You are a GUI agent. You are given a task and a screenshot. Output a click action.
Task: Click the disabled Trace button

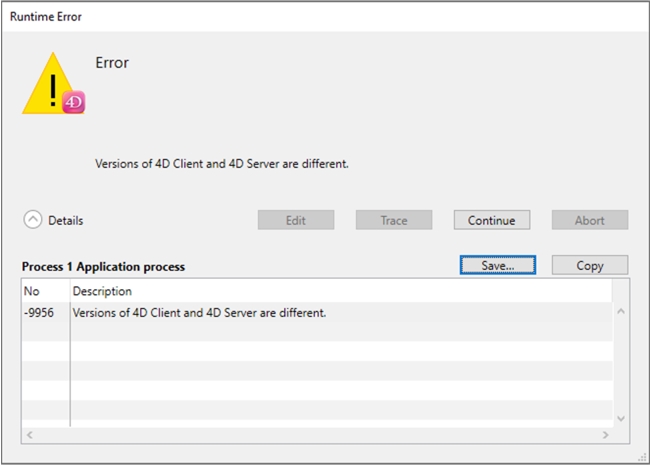[394, 220]
